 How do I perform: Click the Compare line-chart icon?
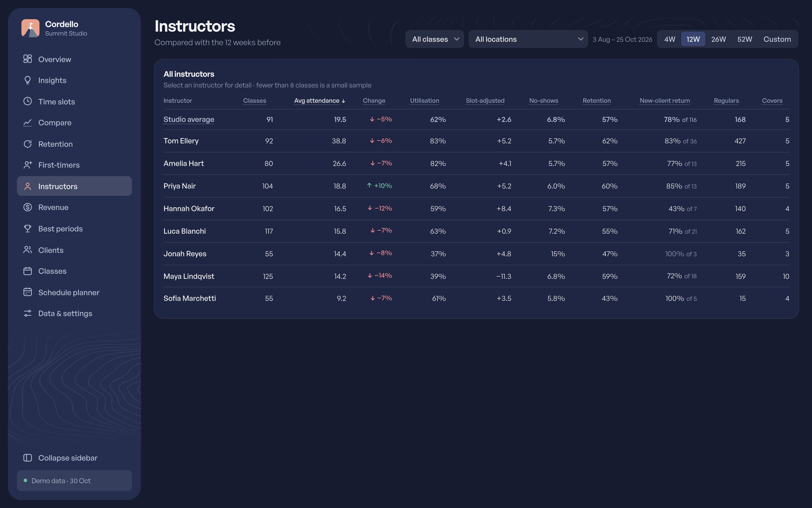(28, 122)
